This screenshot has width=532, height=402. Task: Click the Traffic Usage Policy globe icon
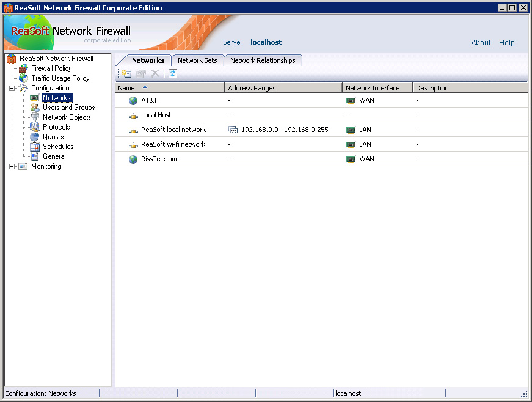[23, 78]
